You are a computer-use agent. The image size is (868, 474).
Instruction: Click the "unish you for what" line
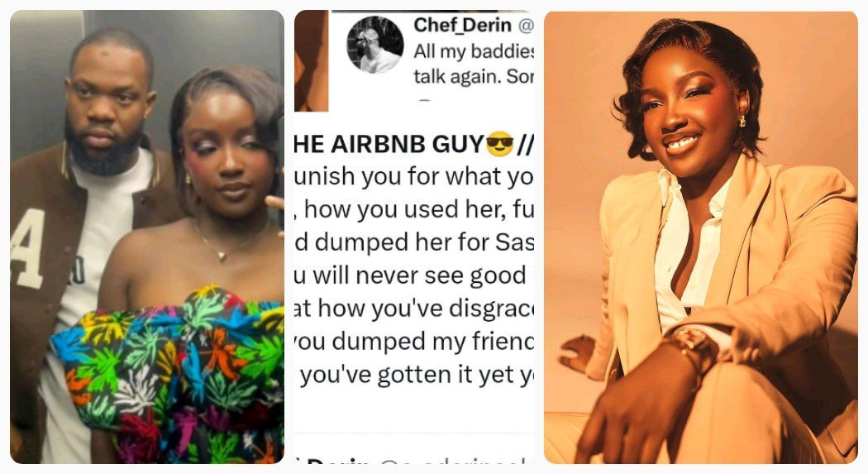[413, 177]
